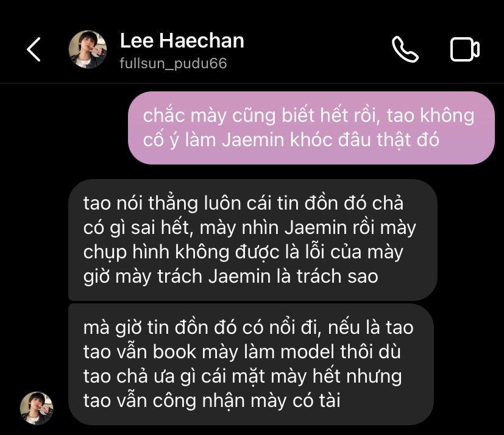Open the Lee Haechan contact name
The width and height of the screenshot is (504, 435).
pos(182,41)
